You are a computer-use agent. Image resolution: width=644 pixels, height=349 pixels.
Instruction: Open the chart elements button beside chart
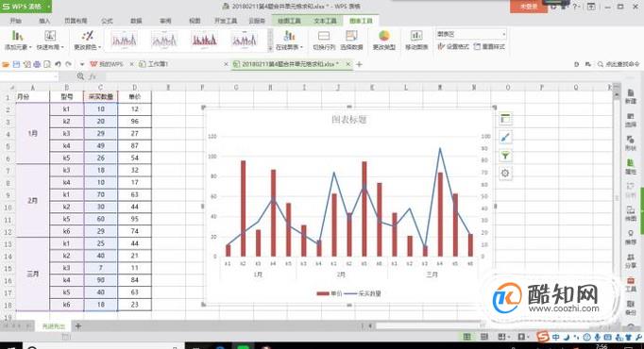point(505,119)
